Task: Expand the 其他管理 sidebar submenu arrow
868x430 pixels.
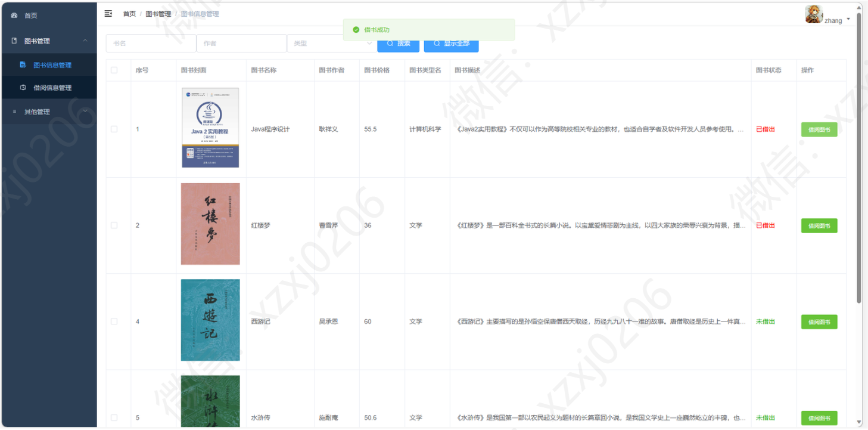Action: [x=85, y=112]
